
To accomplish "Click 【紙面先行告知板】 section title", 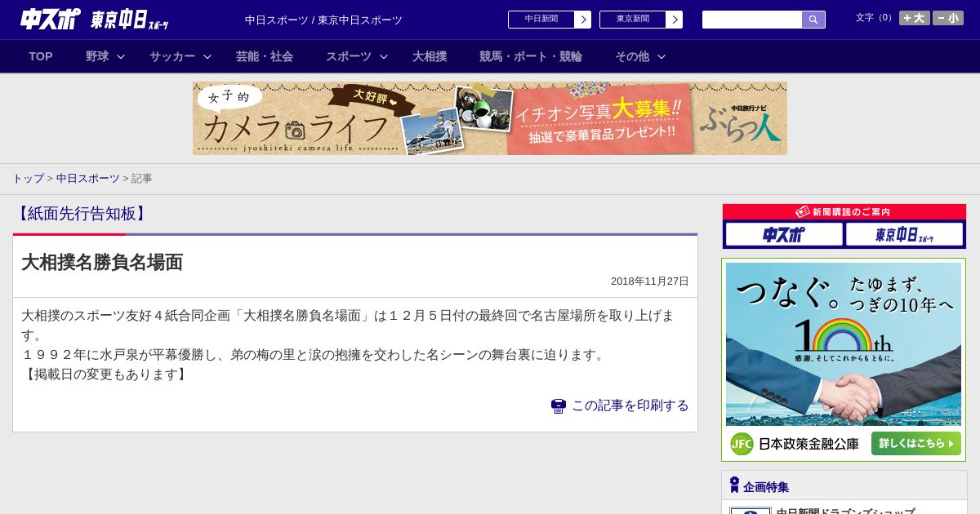I will (x=82, y=214).
